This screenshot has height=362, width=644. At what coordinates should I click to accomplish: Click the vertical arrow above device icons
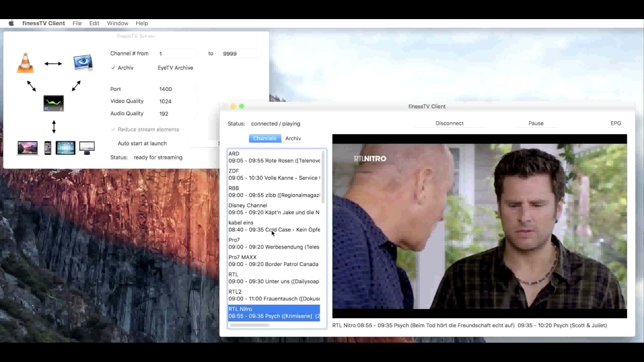[54, 126]
